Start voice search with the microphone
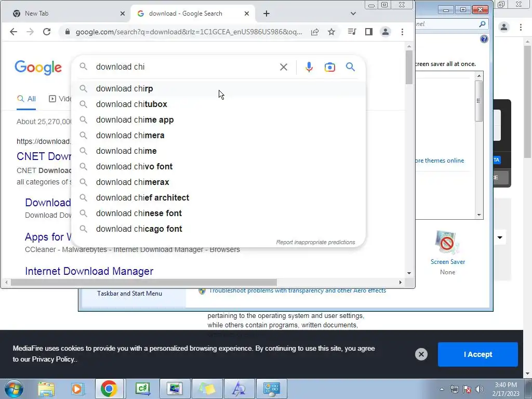The image size is (532, 399). pyautogui.click(x=309, y=67)
